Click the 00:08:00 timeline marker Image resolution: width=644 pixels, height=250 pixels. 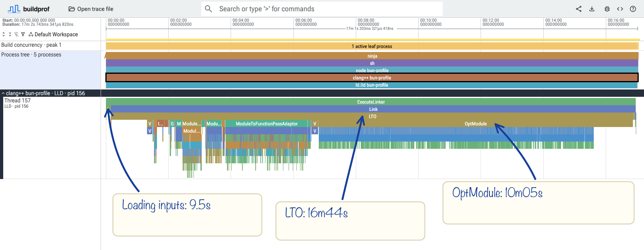(x=368, y=22)
